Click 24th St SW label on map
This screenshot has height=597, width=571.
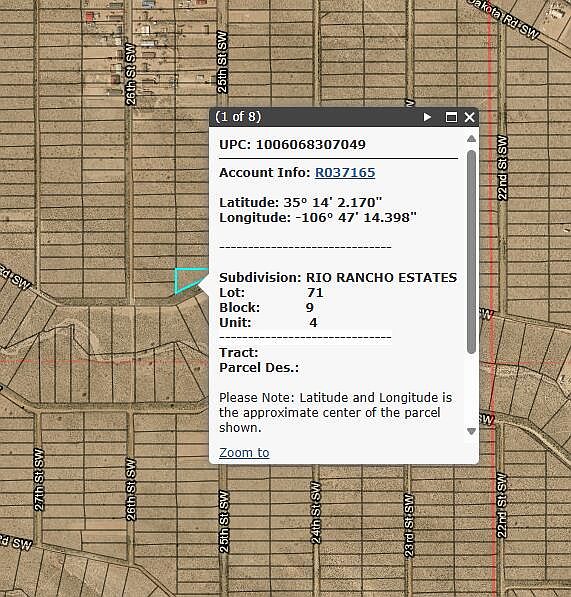[x=316, y=512]
